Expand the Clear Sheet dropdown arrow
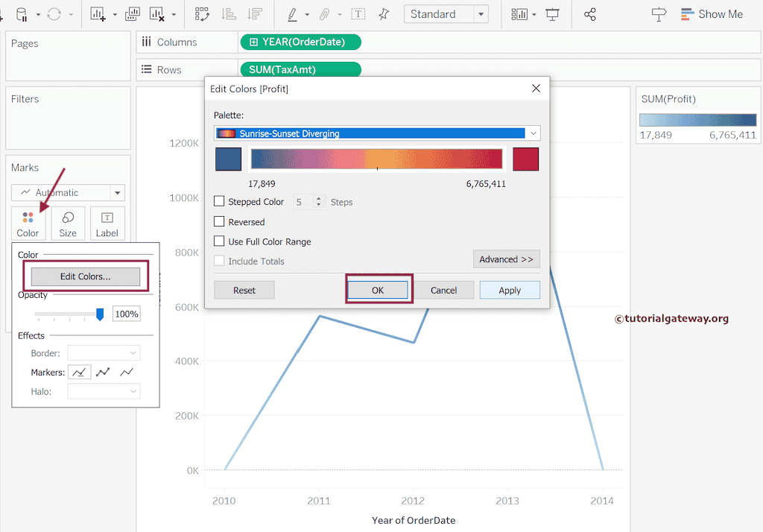The width and height of the screenshot is (763, 532). coord(174,15)
